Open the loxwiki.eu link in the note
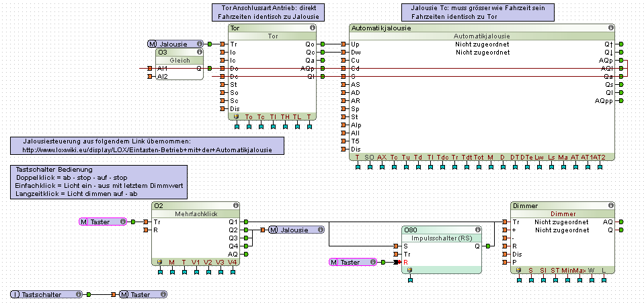Image resolution: width=644 pixels, height=303 pixels. 147,149
